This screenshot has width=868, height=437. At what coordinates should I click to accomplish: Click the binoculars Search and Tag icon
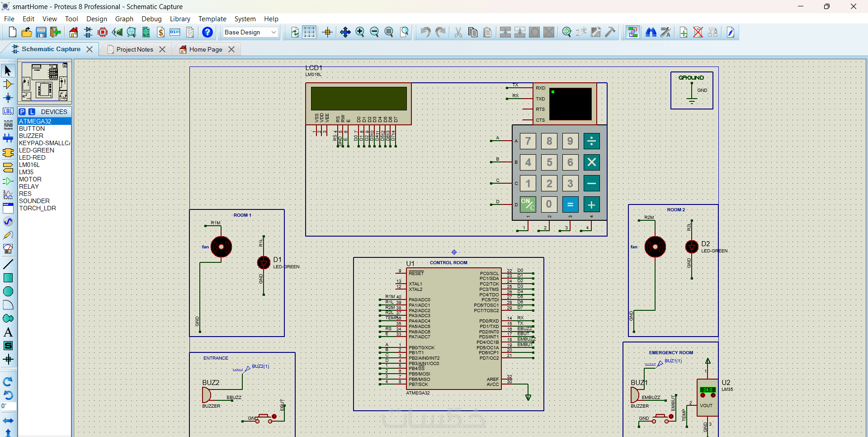click(x=651, y=32)
